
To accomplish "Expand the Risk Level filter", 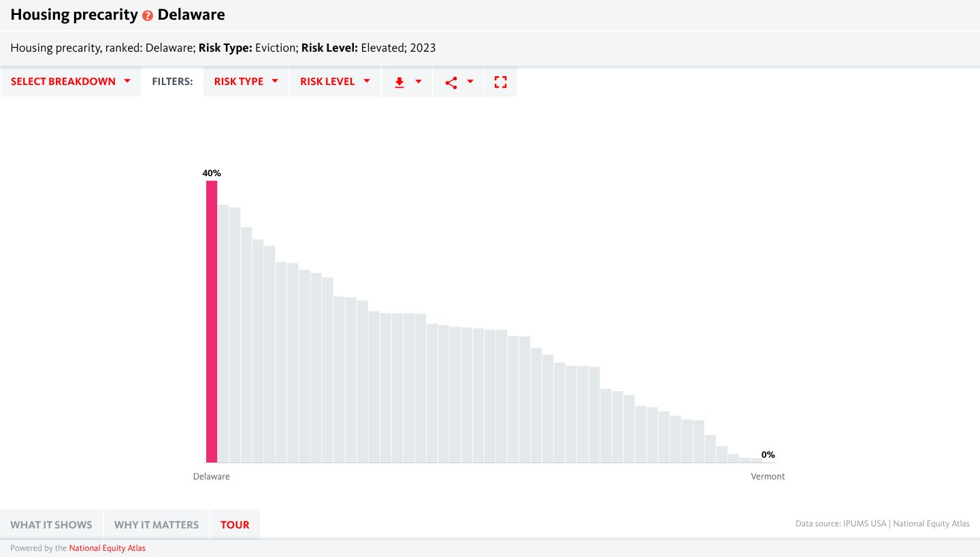I will 335,82.
